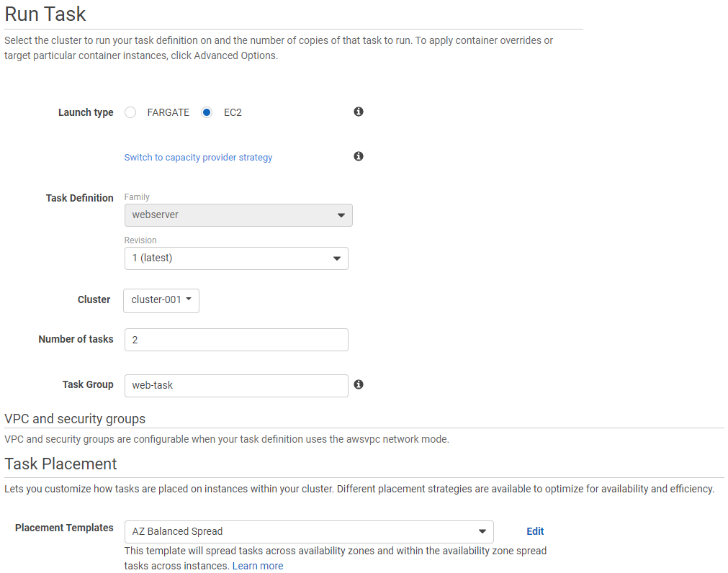728x573 pixels.
Task: Click the Task Placement heading
Action: (60, 464)
